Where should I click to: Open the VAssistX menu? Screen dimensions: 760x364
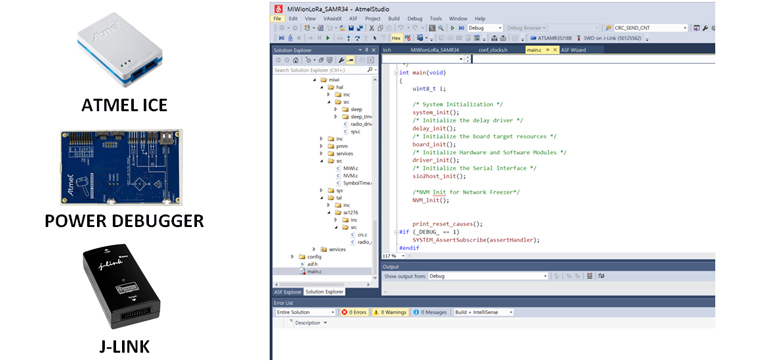pyautogui.click(x=332, y=18)
